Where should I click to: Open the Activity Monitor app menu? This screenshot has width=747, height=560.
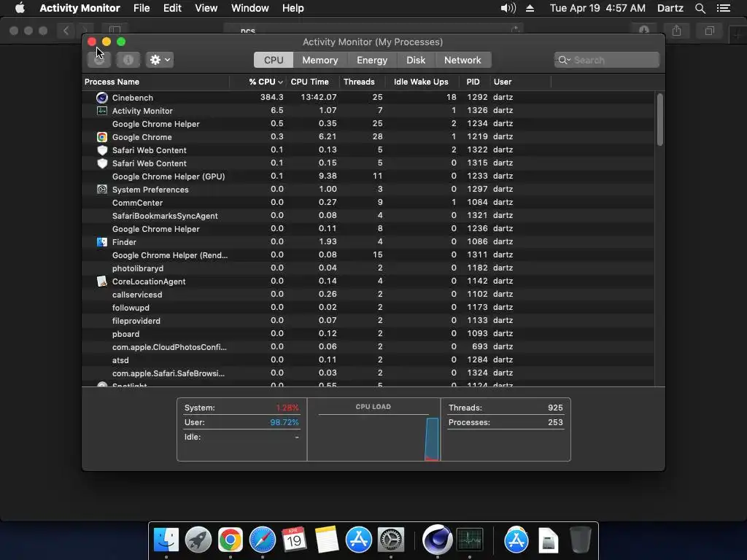[80, 8]
